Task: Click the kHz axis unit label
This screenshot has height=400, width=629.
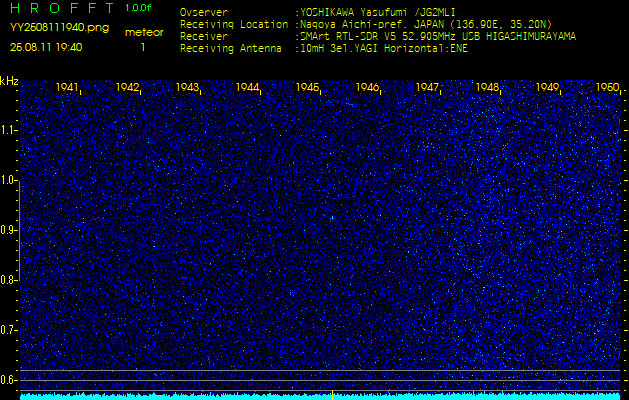Action: pos(9,81)
